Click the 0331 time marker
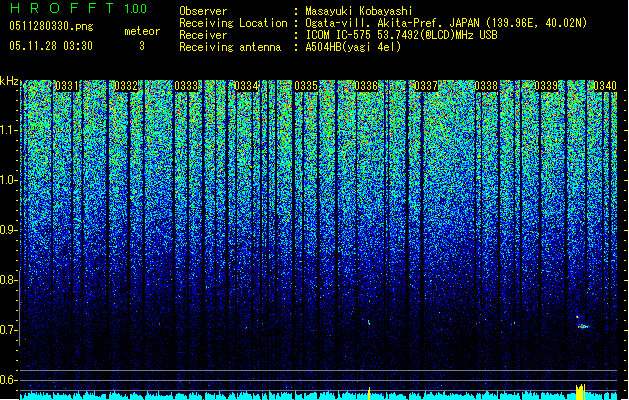This screenshot has width=629, height=400. [67, 86]
